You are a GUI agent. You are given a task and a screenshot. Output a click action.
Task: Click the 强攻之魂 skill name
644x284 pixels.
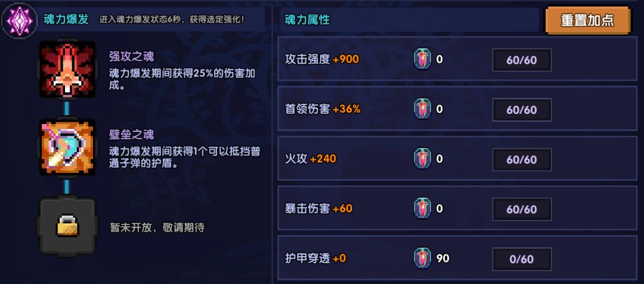[x=131, y=57]
